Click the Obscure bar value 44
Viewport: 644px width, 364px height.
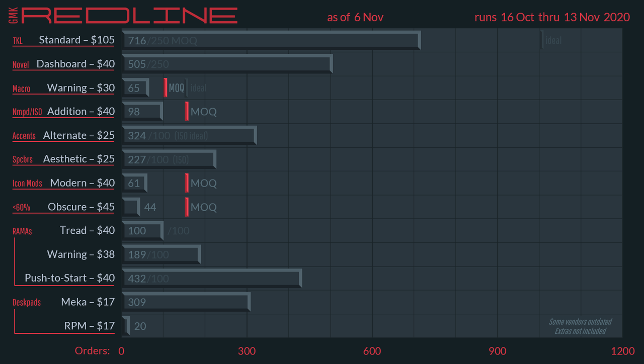coord(150,207)
